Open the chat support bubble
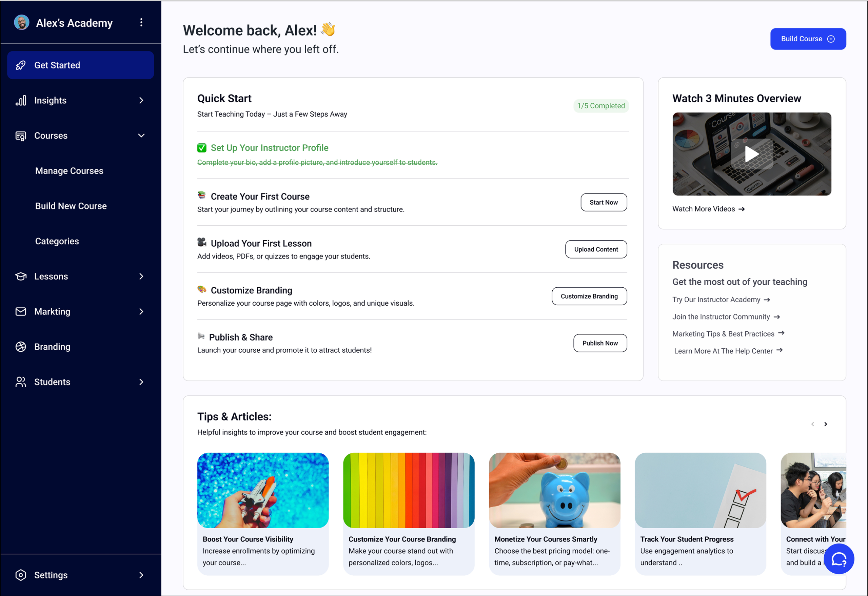Image resolution: width=868 pixels, height=596 pixels. tap(839, 559)
